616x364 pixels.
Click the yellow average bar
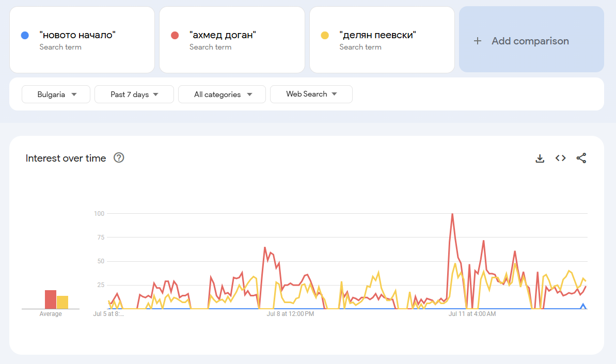62,302
